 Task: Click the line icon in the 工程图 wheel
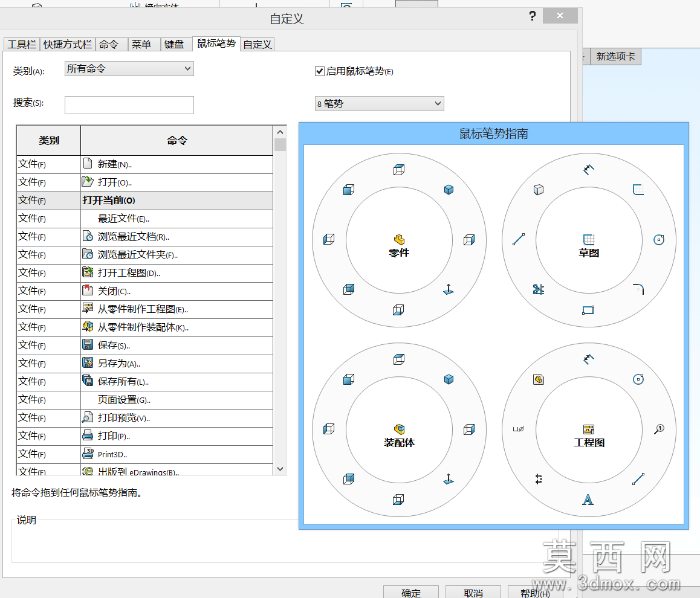coord(638,479)
